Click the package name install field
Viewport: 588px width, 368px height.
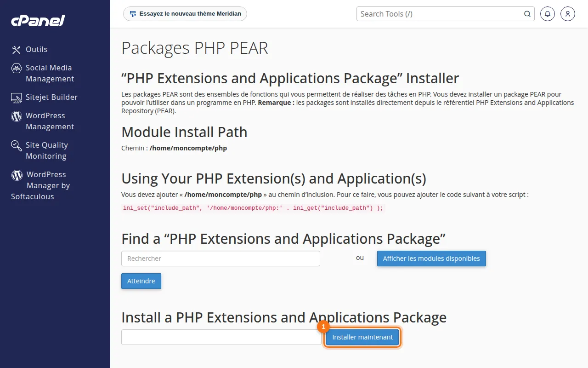pos(221,337)
